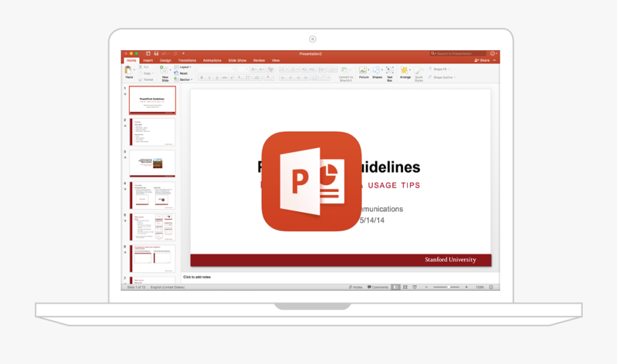Click Search in Presentation field
The width and height of the screenshot is (617, 364).
click(x=458, y=53)
